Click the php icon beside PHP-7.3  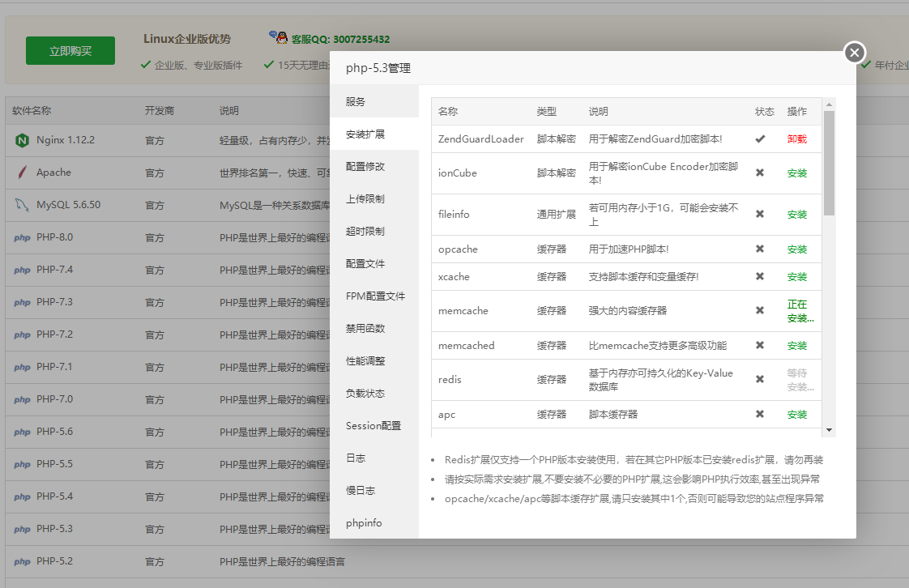(22, 302)
